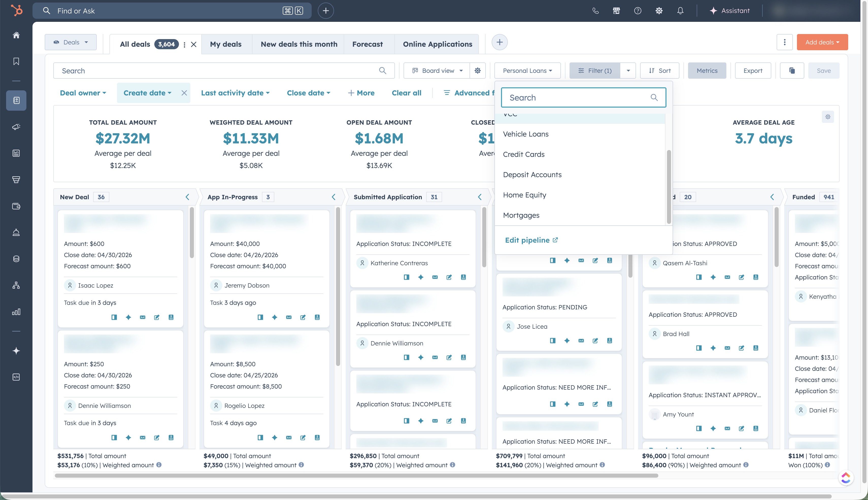Image resolution: width=868 pixels, height=500 pixels.
Task: Remove the Create date filter chip
Action: pos(184,93)
